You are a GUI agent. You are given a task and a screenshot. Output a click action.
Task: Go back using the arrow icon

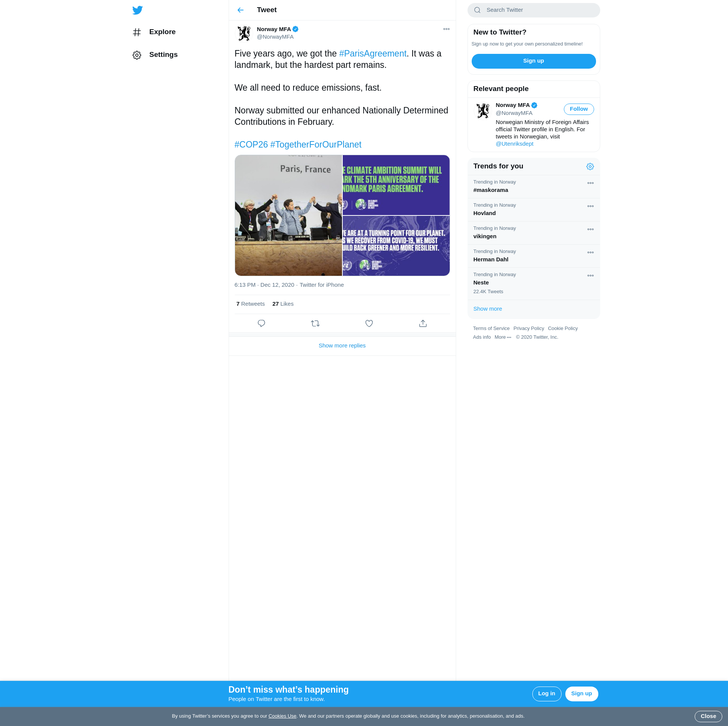pos(240,10)
